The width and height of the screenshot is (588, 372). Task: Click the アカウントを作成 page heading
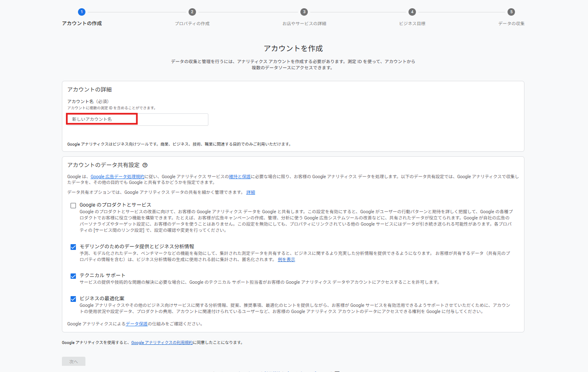pyautogui.click(x=293, y=49)
